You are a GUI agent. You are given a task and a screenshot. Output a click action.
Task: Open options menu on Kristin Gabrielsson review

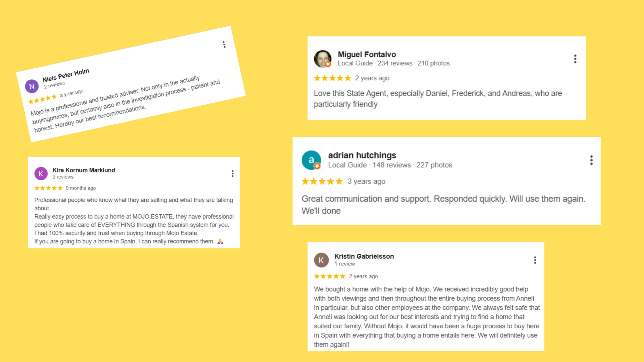[x=535, y=260]
